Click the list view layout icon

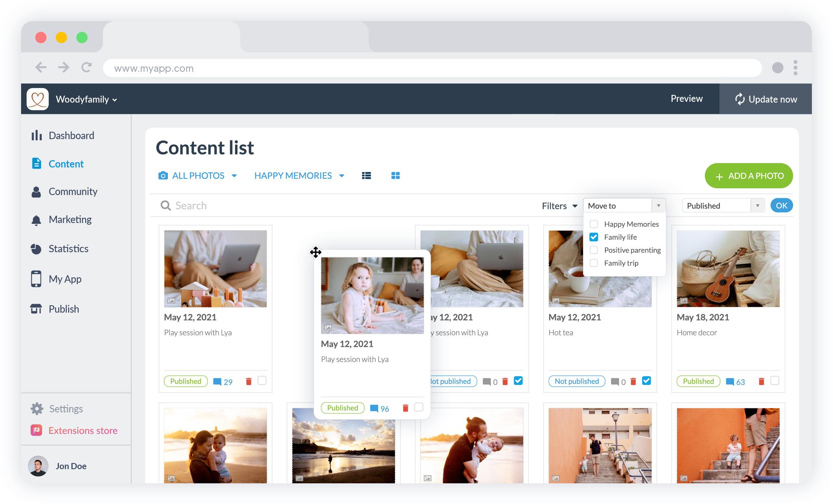click(366, 175)
